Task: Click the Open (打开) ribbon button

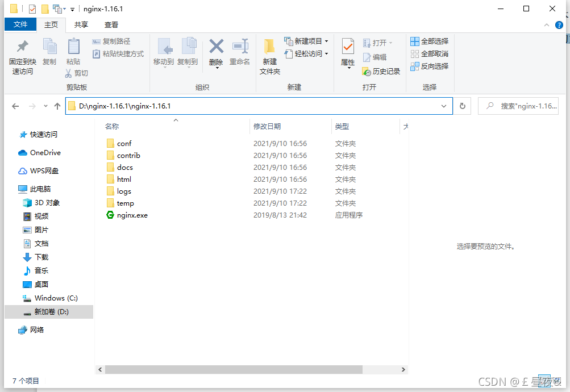Action: click(x=378, y=43)
